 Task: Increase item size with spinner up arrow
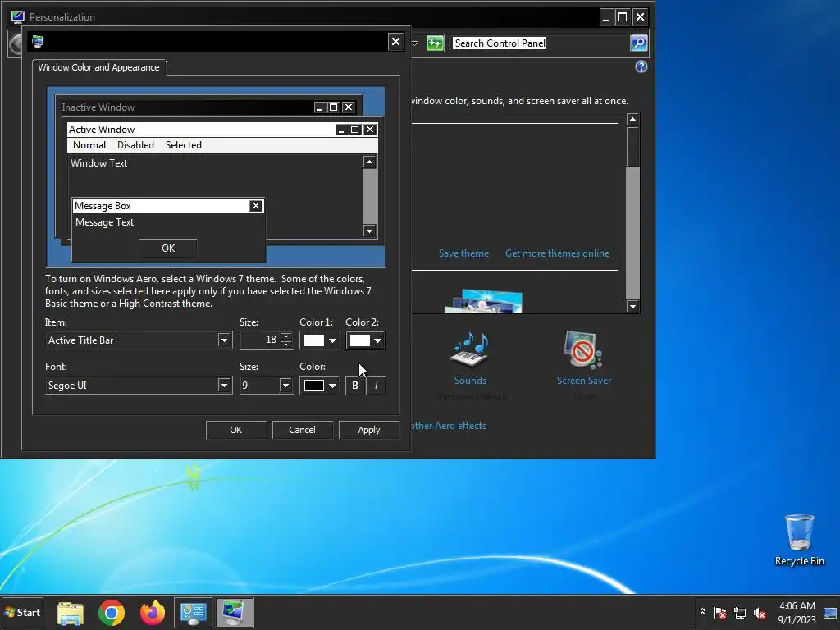pos(286,336)
